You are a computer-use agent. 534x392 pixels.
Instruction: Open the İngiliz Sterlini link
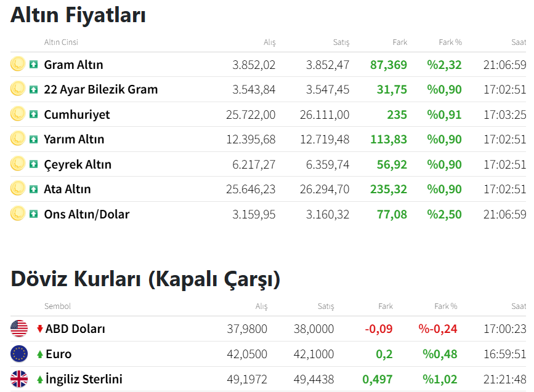pyautogui.click(x=84, y=379)
